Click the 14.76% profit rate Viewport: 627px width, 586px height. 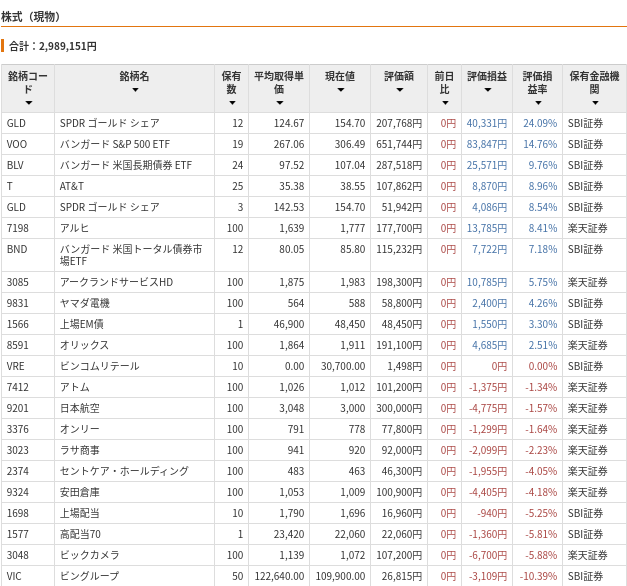(x=540, y=144)
